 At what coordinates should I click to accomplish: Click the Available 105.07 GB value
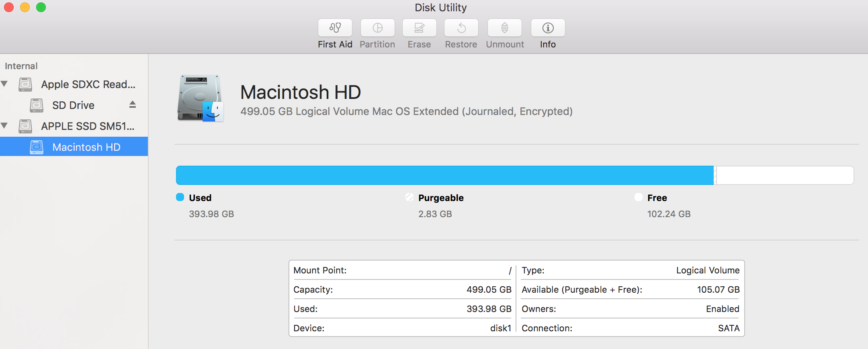[x=719, y=289]
